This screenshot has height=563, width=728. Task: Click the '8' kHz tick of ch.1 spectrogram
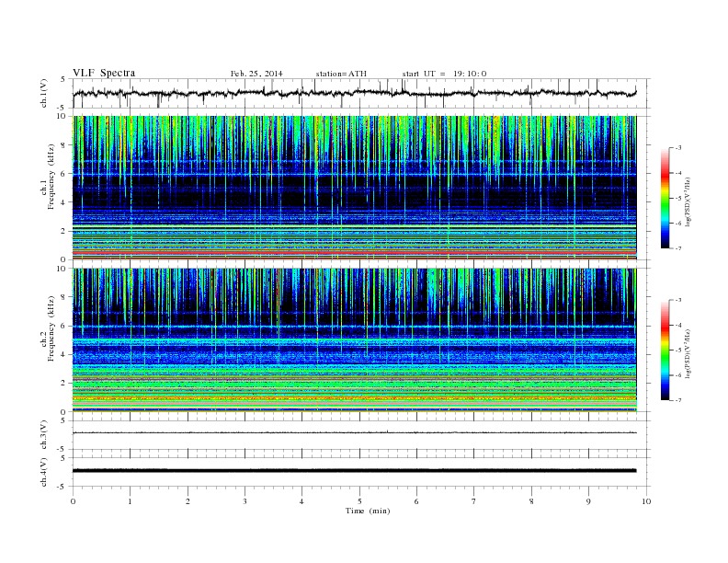[x=63, y=144]
